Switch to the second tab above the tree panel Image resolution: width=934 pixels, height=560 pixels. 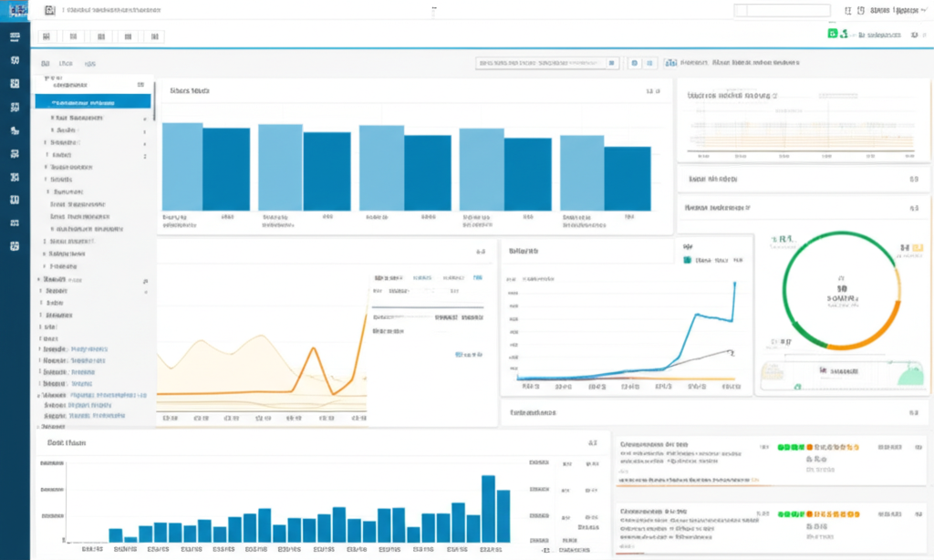tap(66, 64)
